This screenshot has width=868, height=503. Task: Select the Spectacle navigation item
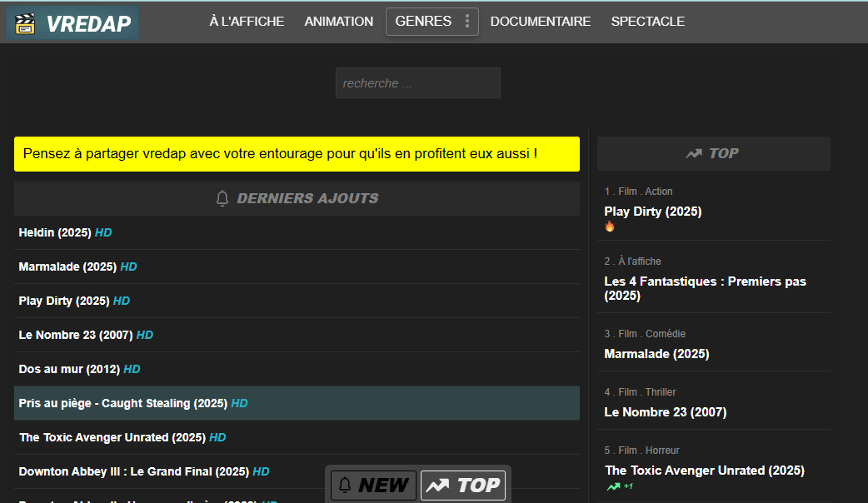pos(647,22)
